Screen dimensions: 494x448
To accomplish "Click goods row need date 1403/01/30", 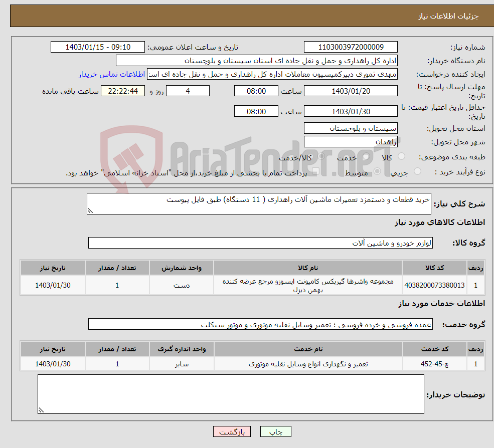I will [x=53, y=285].
